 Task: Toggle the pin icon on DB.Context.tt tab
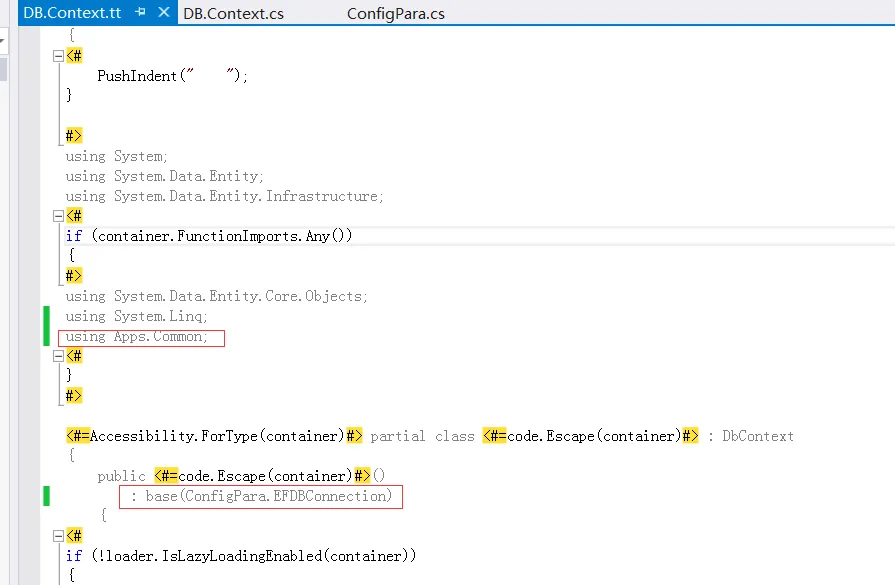pyautogui.click(x=141, y=13)
